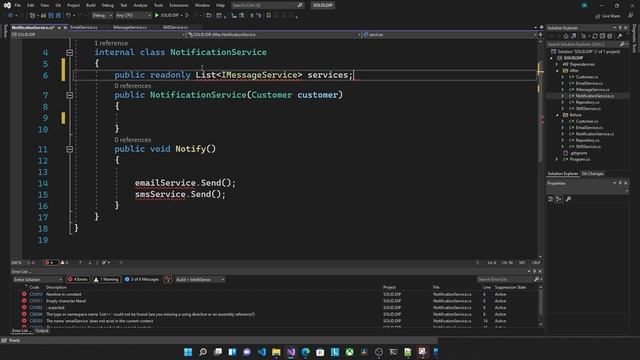
Task: Pin the NotificationService.cs tab
Action: [x=59, y=27]
